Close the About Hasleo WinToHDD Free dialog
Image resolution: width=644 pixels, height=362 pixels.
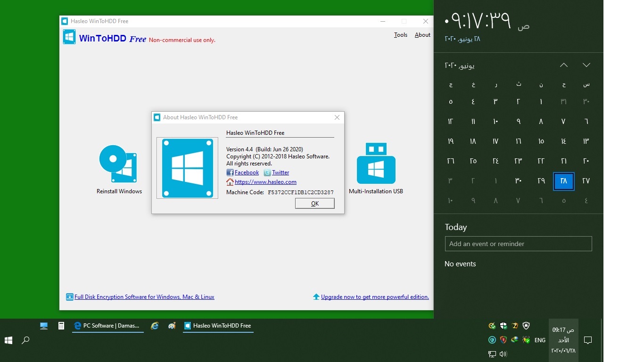point(337,117)
